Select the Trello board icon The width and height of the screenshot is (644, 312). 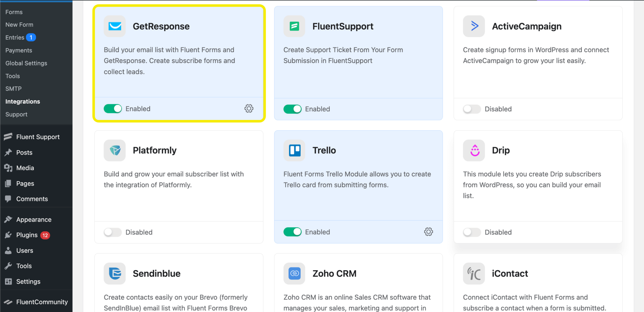click(294, 150)
